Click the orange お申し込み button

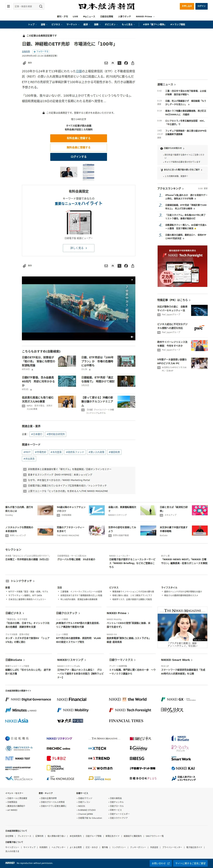(x=187, y=6)
